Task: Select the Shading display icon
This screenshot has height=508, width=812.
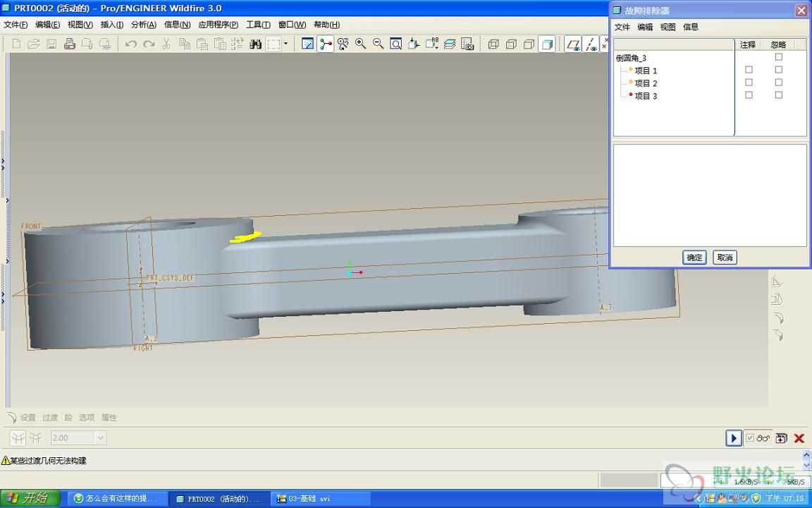Action: pos(547,44)
